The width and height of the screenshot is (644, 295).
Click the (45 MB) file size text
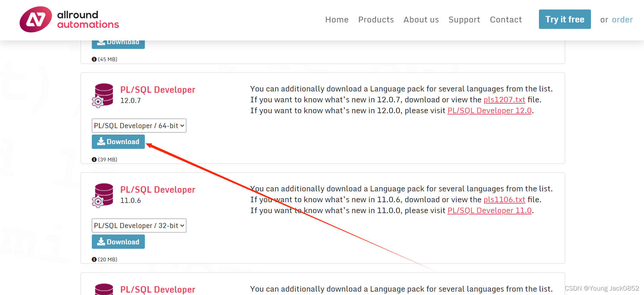coord(108,59)
